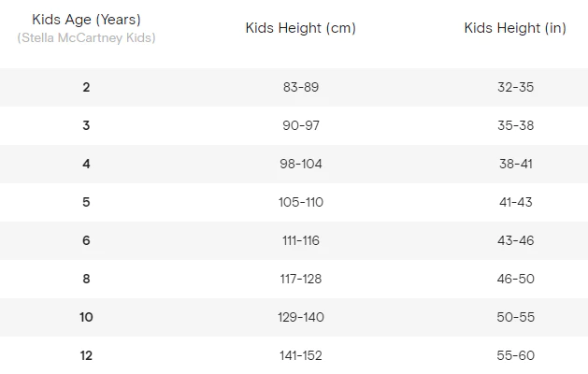The height and width of the screenshot is (374, 588).
Task: Select age 10 row label
Action: point(86,317)
